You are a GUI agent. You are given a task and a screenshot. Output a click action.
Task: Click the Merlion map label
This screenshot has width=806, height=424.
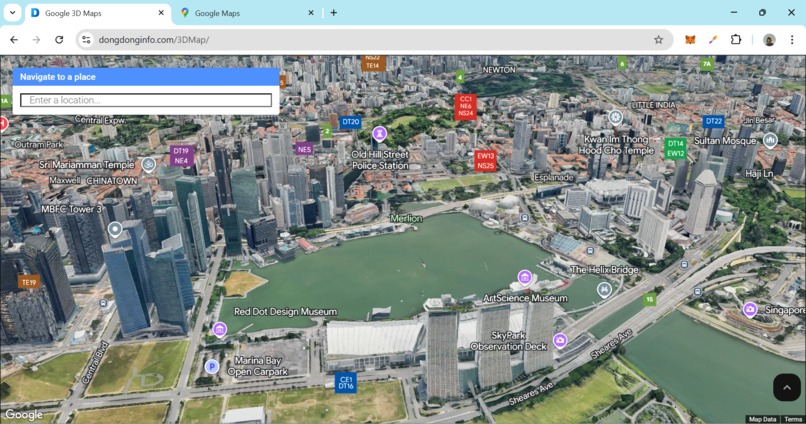[x=406, y=218]
